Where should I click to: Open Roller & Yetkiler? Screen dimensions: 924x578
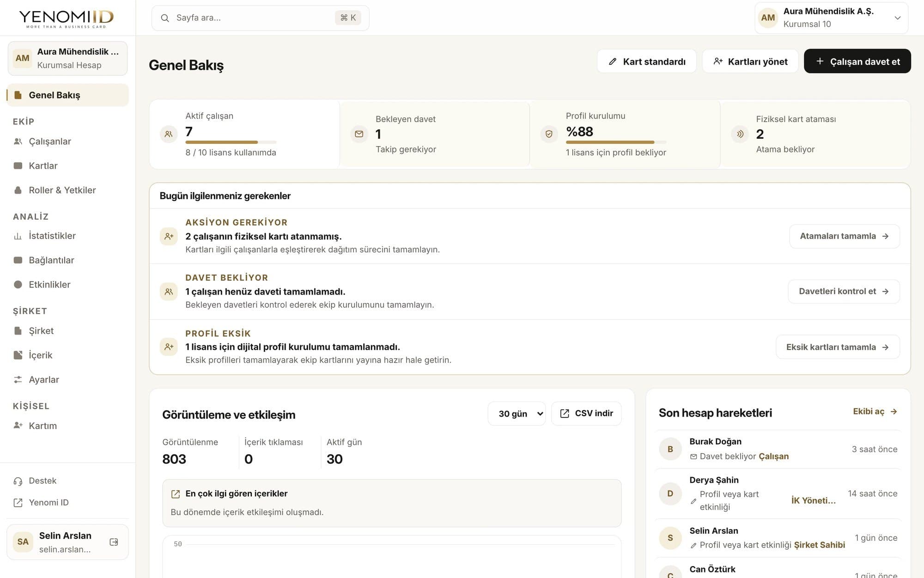[67, 190]
